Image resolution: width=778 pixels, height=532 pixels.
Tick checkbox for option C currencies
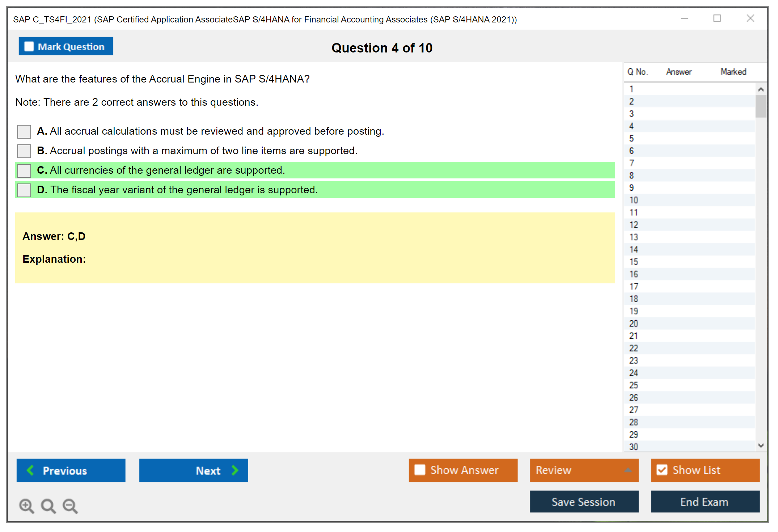[x=24, y=170]
